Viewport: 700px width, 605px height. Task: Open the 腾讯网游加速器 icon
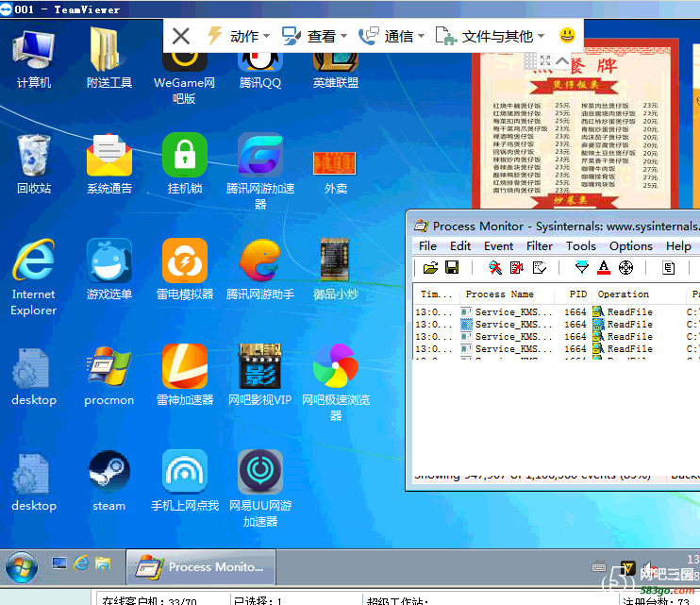click(x=260, y=172)
